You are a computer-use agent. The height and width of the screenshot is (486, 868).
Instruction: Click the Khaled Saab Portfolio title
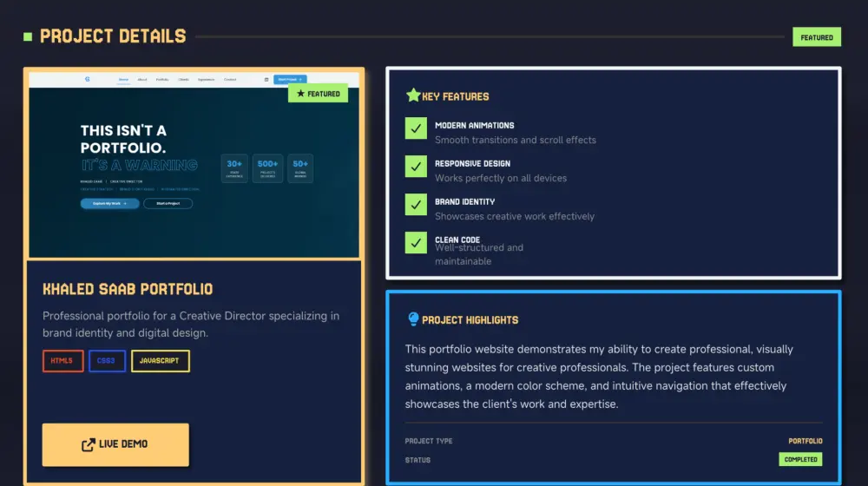point(128,290)
